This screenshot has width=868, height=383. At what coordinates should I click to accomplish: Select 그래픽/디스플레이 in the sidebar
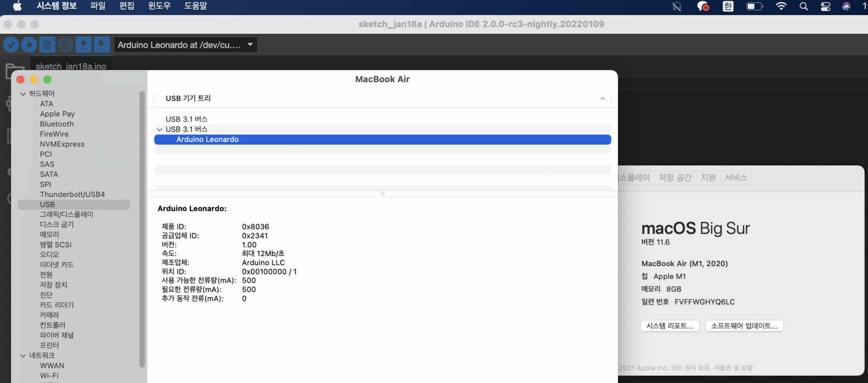click(66, 214)
